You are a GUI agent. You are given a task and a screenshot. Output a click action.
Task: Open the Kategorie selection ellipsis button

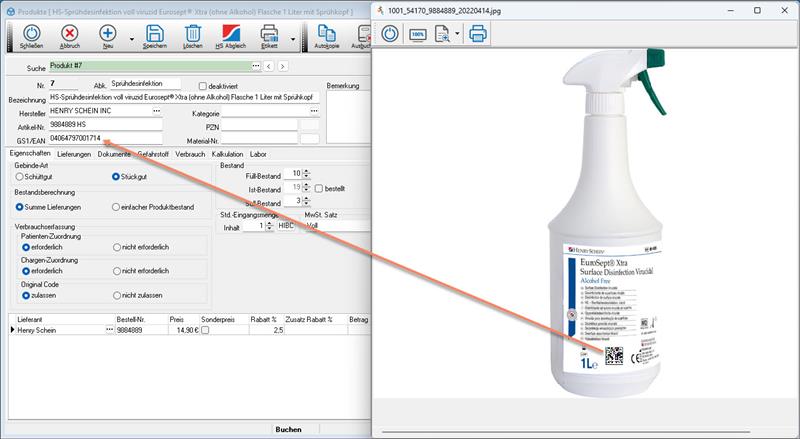(313, 112)
